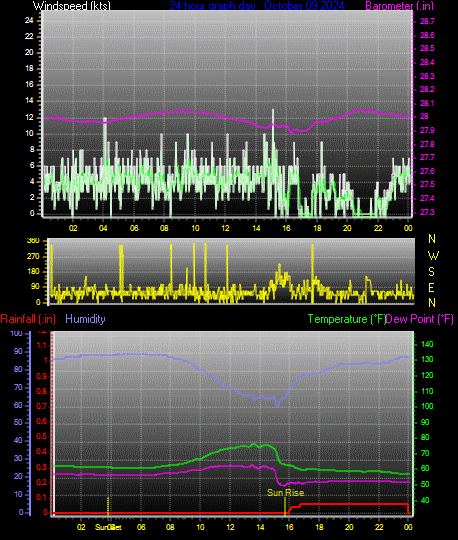Click the Temperature (°F) legend label

click(346, 319)
